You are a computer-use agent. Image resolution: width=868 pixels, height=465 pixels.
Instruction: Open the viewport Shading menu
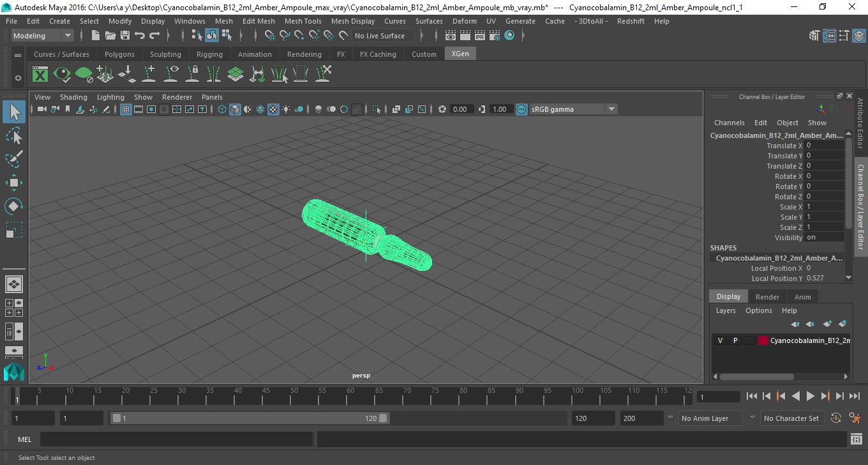click(x=73, y=97)
